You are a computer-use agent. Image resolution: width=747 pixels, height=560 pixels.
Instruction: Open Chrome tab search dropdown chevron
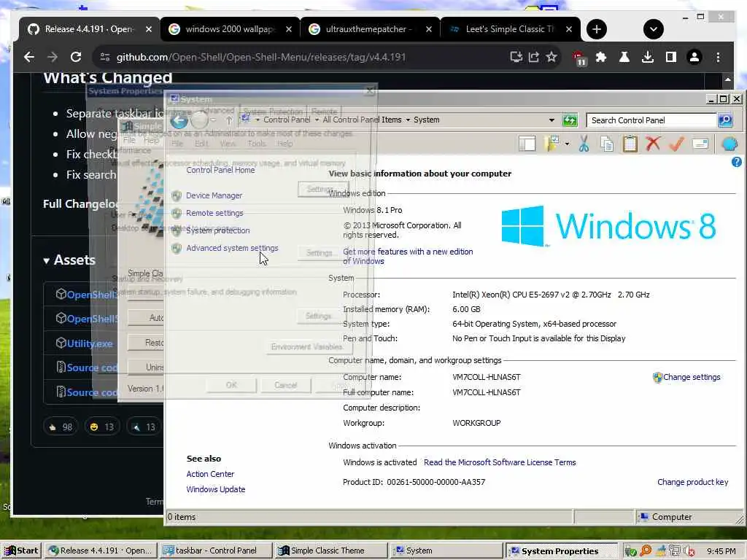click(x=653, y=29)
